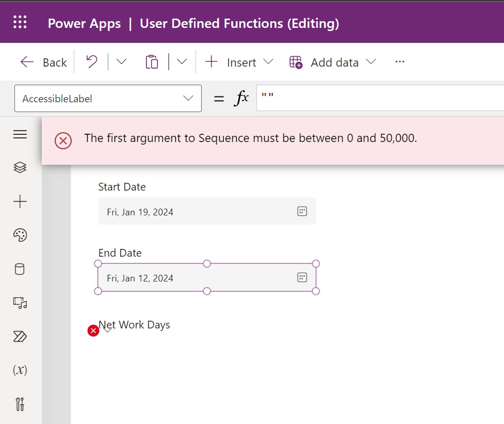Open the Power Automate panel

pos(20,336)
